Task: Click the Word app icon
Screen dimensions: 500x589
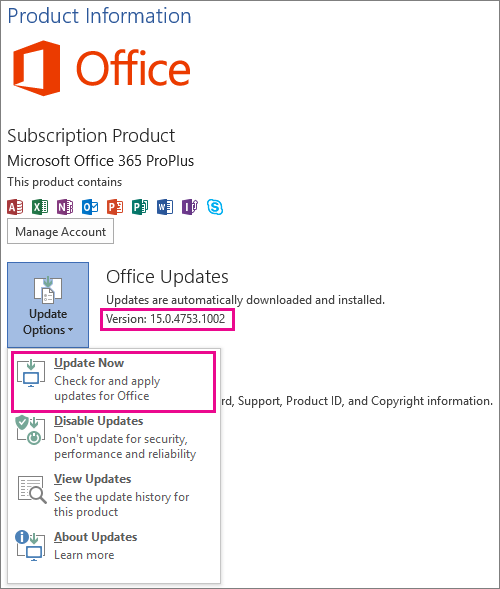Action: pos(165,207)
